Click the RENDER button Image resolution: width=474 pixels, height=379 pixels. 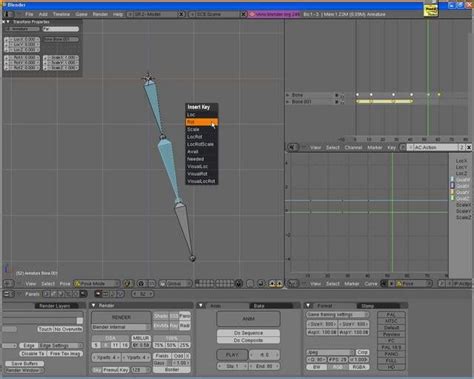(121, 317)
